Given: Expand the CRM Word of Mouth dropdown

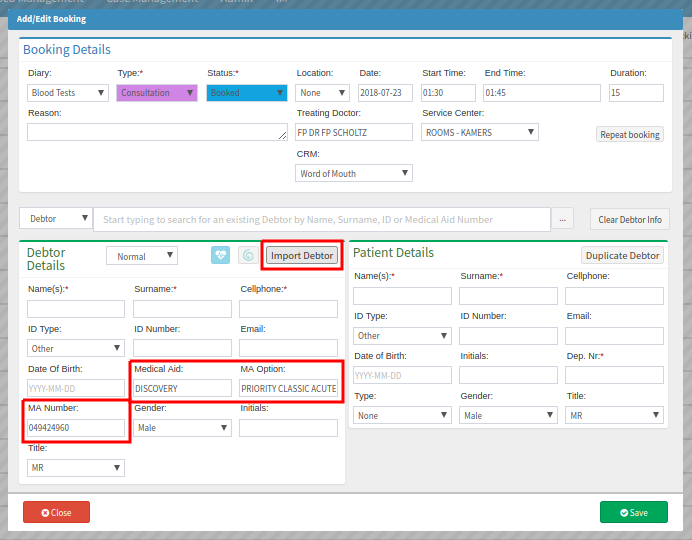Looking at the screenshot, I should [354, 173].
